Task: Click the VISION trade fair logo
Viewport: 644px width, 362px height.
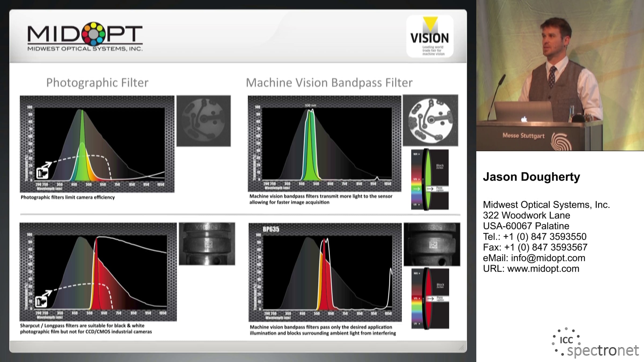Action: (430, 36)
